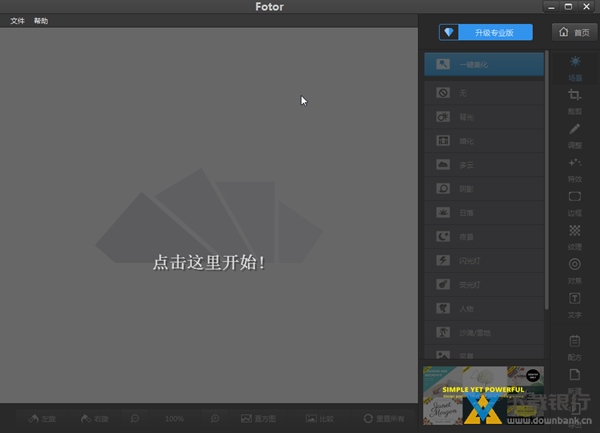Screen dimensions: 600x433
Task: Select the 荧光灯 fluorescent scene
Action: pyautogui.click(x=484, y=285)
